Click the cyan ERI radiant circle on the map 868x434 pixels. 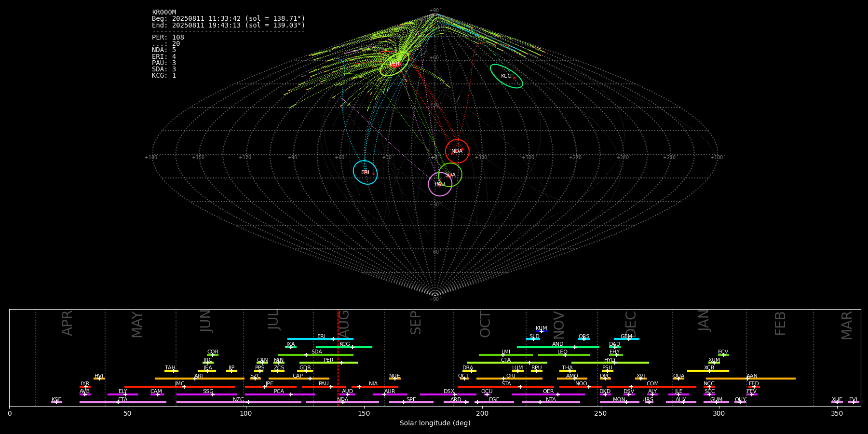click(365, 172)
